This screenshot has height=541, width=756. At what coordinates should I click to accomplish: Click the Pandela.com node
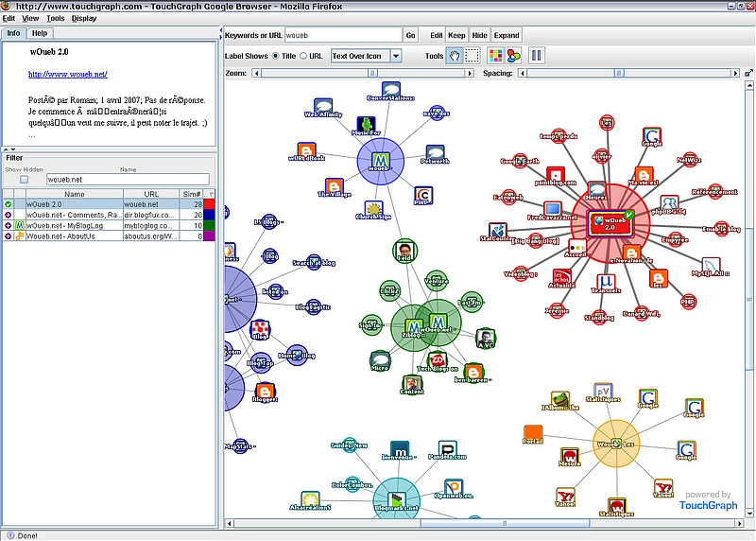[447, 449]
